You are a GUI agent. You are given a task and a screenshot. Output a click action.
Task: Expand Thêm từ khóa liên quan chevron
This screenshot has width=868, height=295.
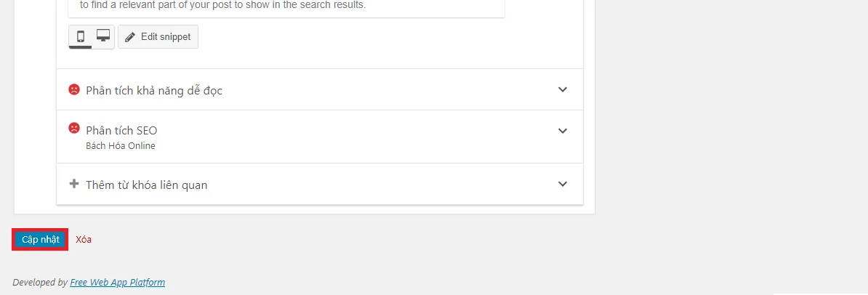click(563, 185)
